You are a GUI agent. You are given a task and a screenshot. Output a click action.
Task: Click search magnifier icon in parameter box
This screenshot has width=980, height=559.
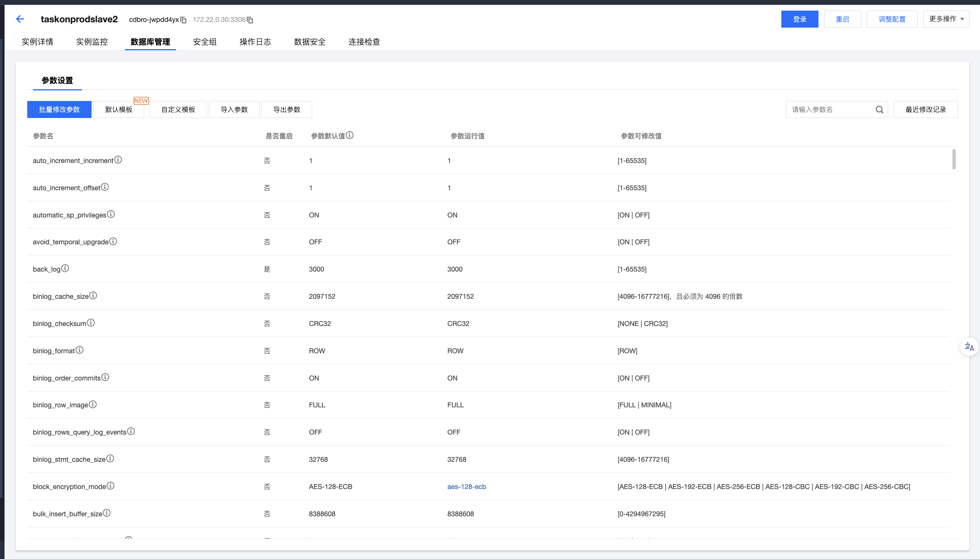879,110
